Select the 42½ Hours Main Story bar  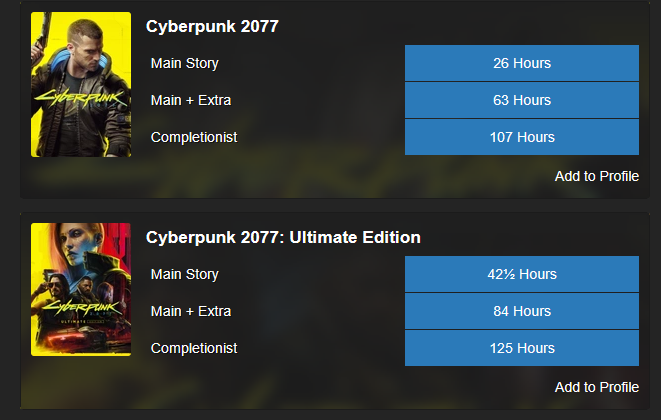[x=521, y=274]
